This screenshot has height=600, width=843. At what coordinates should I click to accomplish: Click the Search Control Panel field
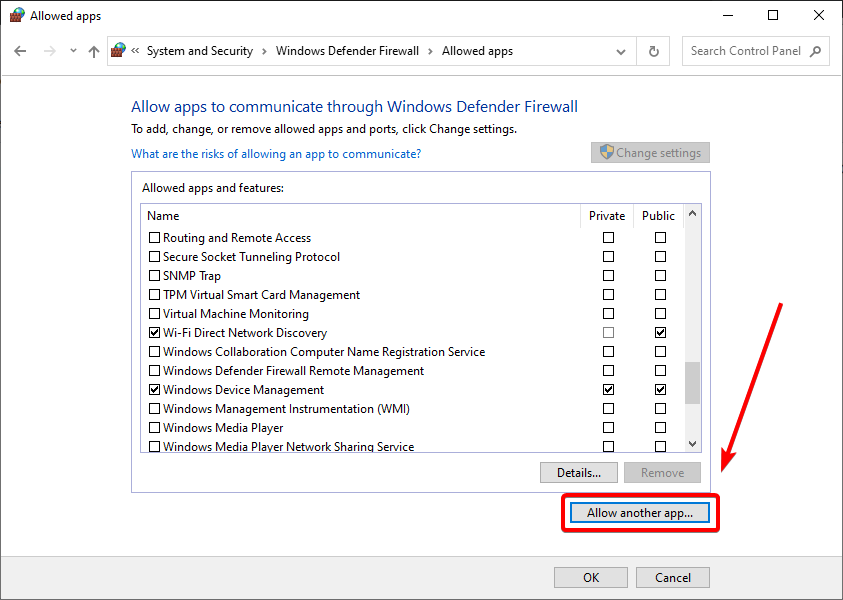click(x=746, y=51)
